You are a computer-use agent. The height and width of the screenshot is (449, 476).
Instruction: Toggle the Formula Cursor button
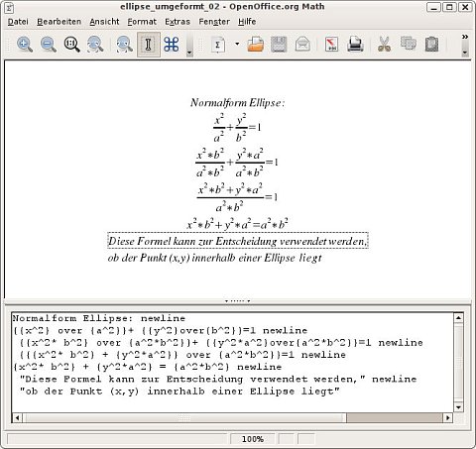click(149, 45)
